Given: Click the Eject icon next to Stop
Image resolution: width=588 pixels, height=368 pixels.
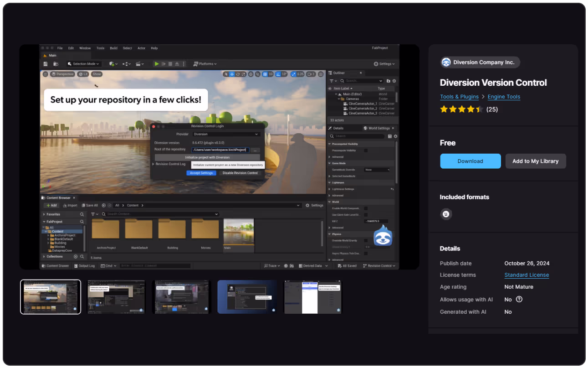Looking at the screenshot, I should coord(177,64).
